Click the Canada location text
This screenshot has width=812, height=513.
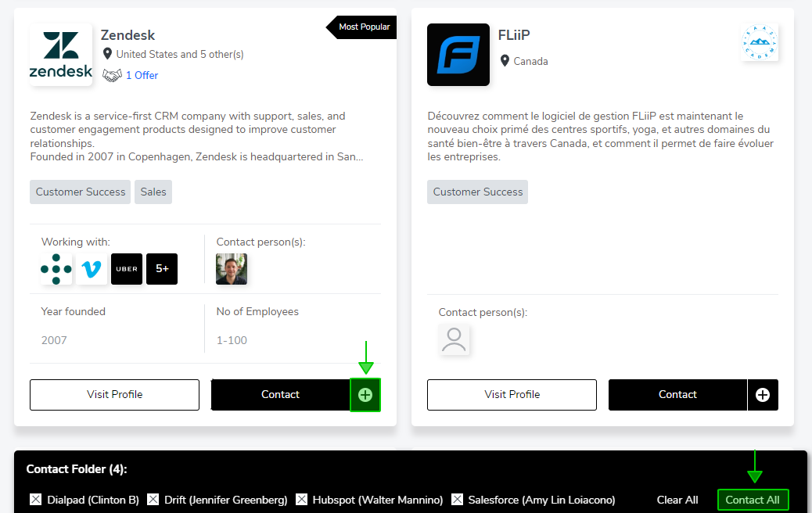coord(531,62)
